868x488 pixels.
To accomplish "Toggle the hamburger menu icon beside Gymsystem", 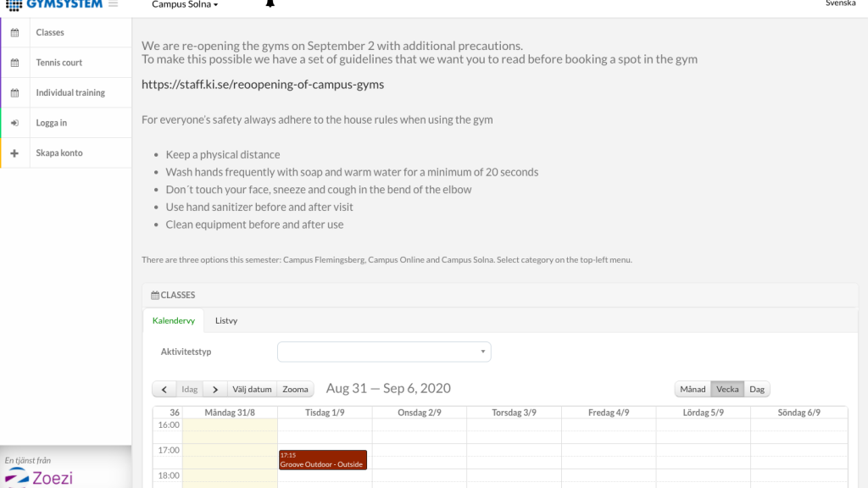I will [x=113, y=3].
